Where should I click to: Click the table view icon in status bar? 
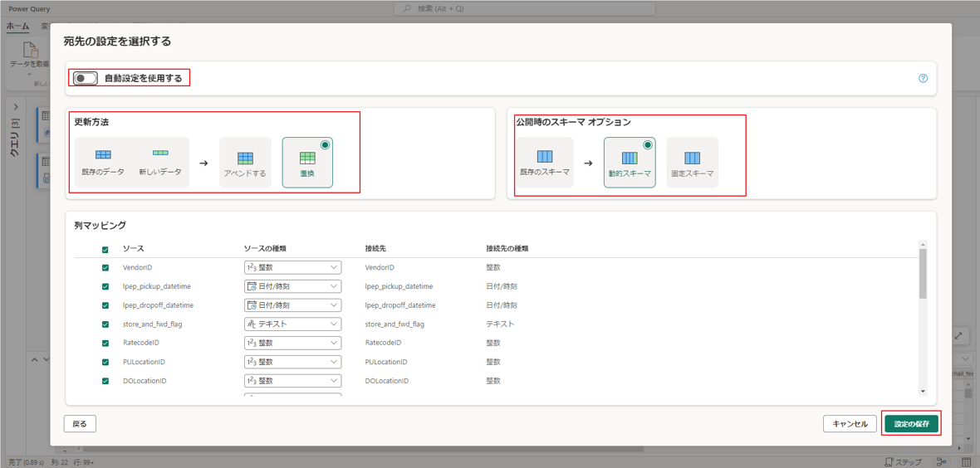(967, 461)
